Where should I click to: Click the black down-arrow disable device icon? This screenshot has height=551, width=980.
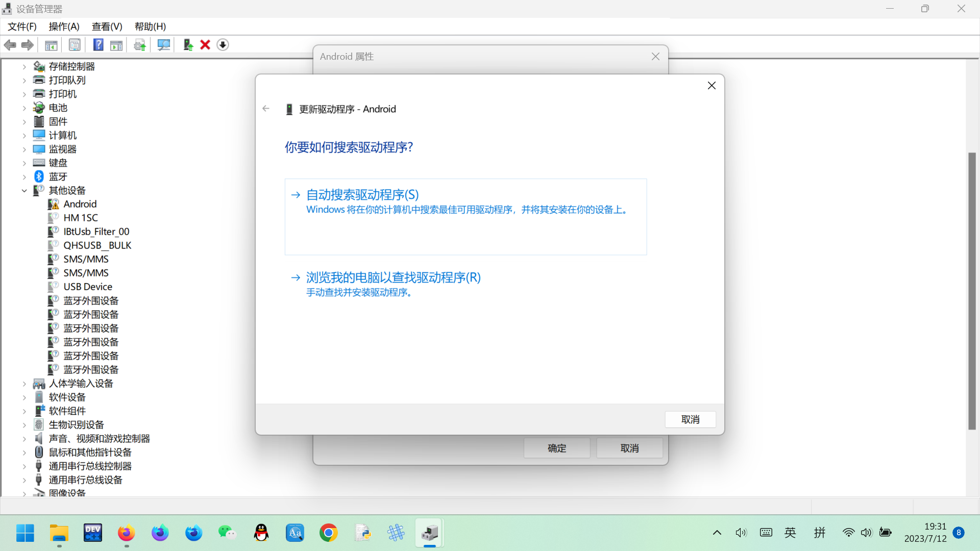coord(223,45)
